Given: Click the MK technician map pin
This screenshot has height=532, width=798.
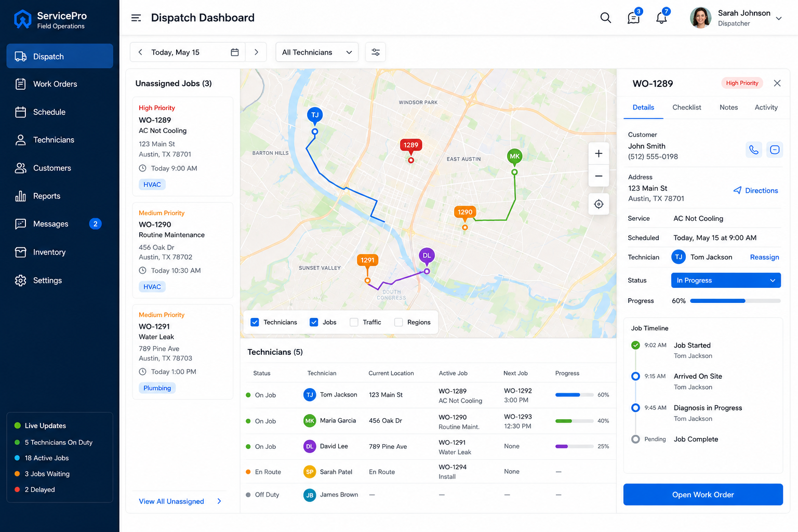Looking at the screenshot, I should 514,157.
